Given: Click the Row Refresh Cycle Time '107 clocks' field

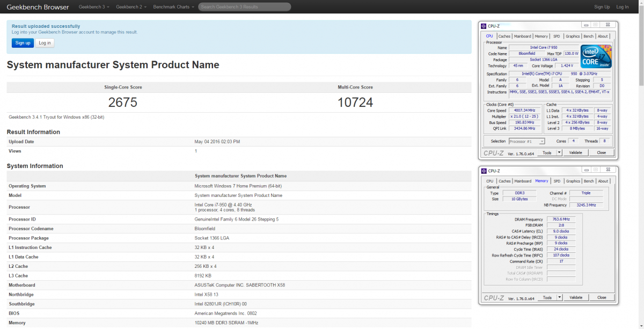Looking at the screenshot, I should 561,255.
